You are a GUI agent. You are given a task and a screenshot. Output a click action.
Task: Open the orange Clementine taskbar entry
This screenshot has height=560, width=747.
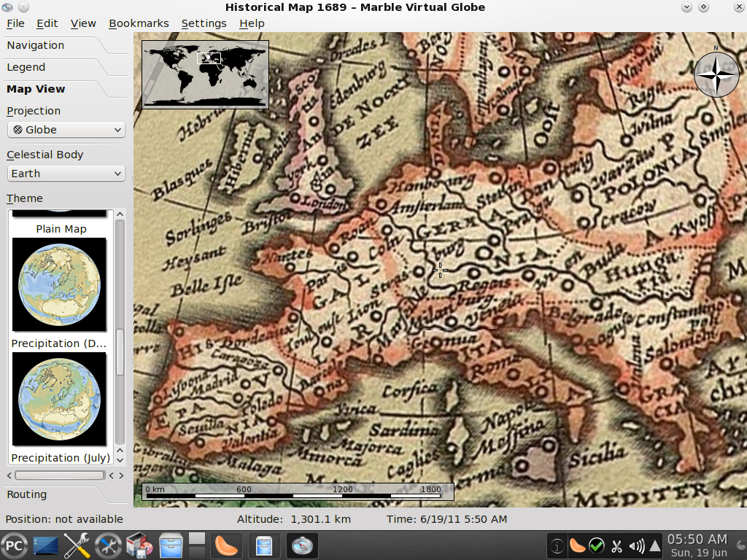226,545
